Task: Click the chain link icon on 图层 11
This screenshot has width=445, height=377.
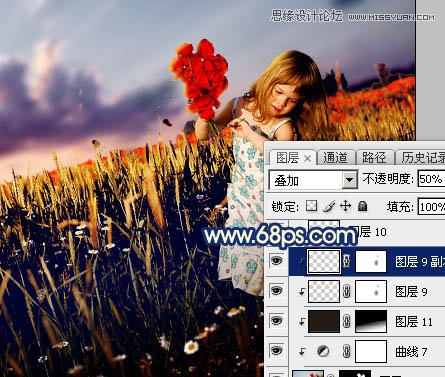Action: [x=347, y=322]
